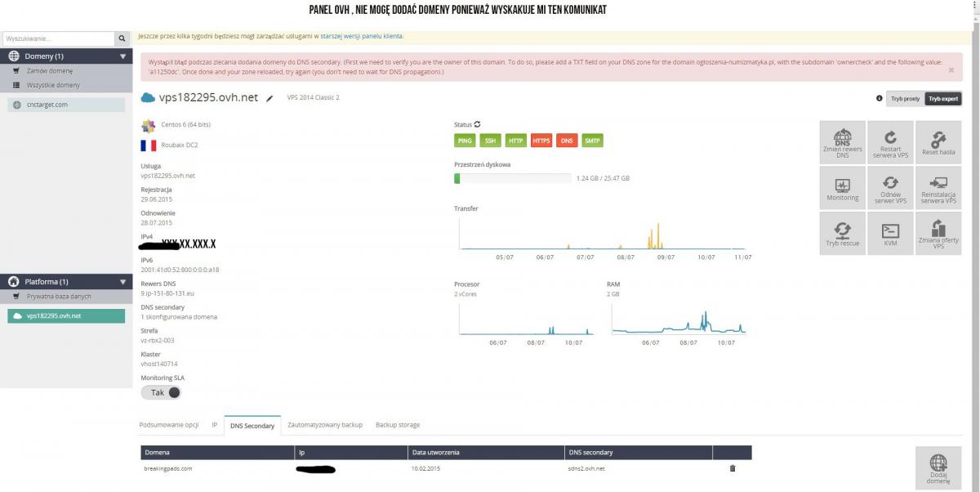The height and width of the screenshot is (492, 980).
Task: Open the Zmień rewers DNS tile
Action: (843, 143)
